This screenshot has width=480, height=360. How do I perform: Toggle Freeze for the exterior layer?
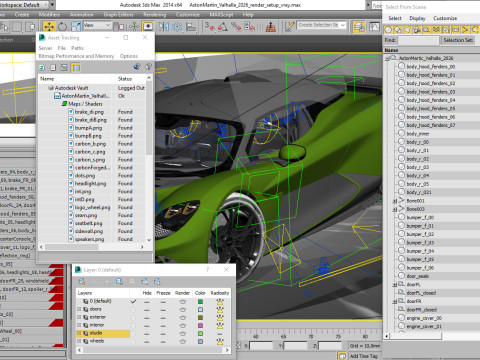163,318
